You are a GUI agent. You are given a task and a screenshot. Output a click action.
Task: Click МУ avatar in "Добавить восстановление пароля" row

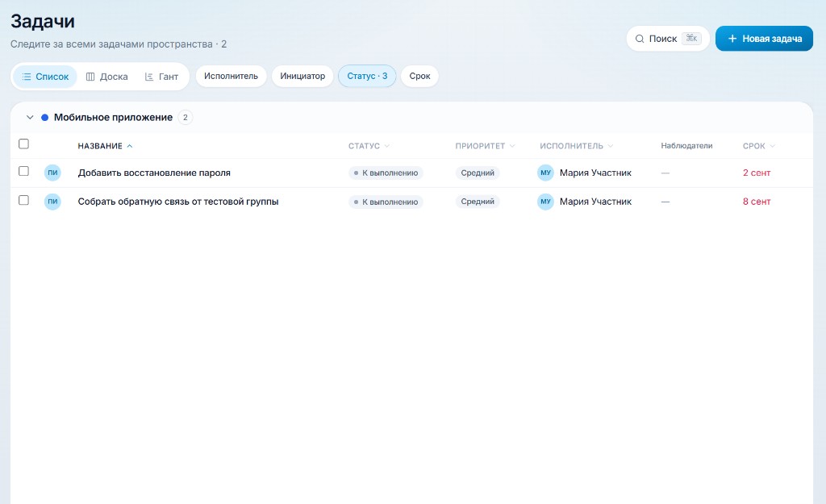tap(546, 173)
